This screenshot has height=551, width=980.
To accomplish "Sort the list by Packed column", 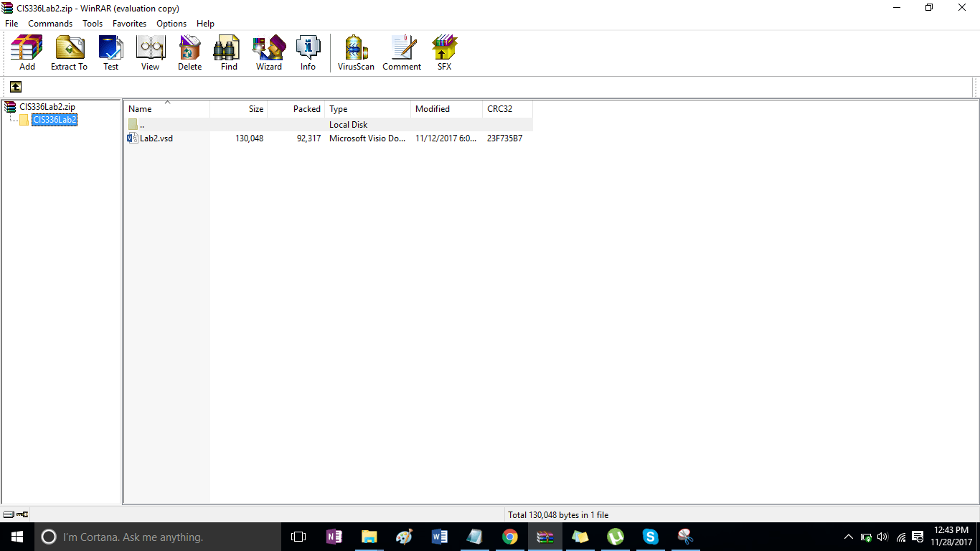I will pos(296,109).
